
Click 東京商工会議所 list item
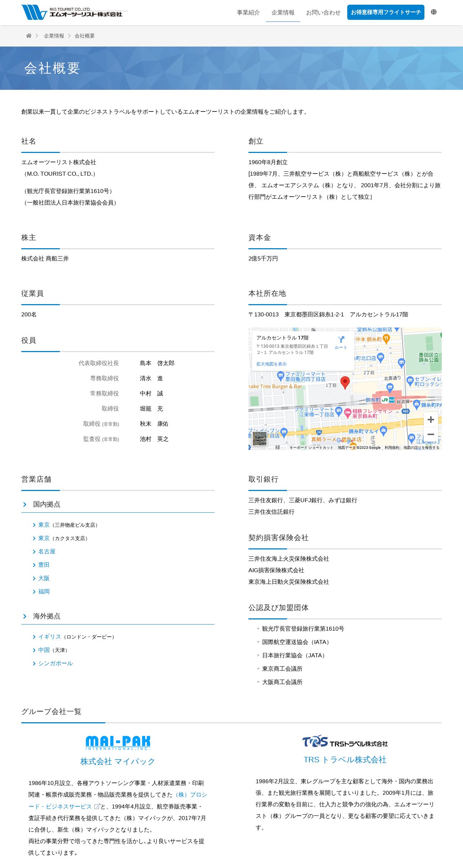click(282, 669)
